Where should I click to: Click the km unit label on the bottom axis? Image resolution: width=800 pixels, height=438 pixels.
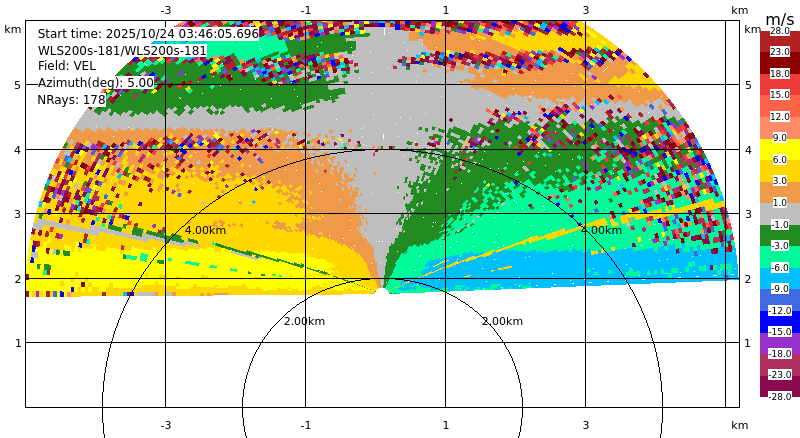click(x=739, y=425)
